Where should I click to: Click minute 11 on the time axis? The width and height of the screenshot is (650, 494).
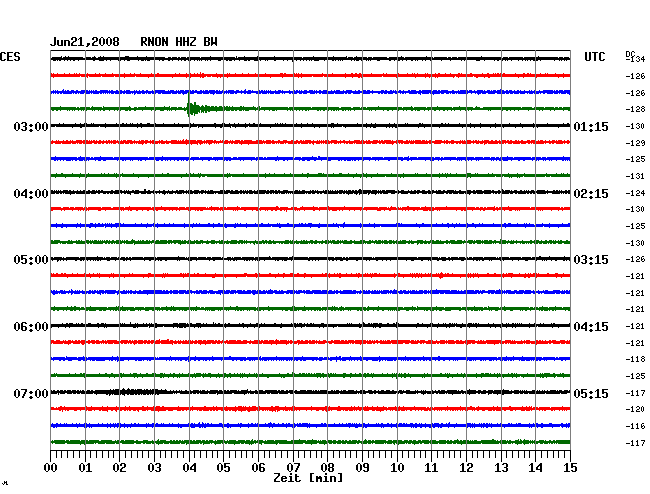tap(431, 467)
